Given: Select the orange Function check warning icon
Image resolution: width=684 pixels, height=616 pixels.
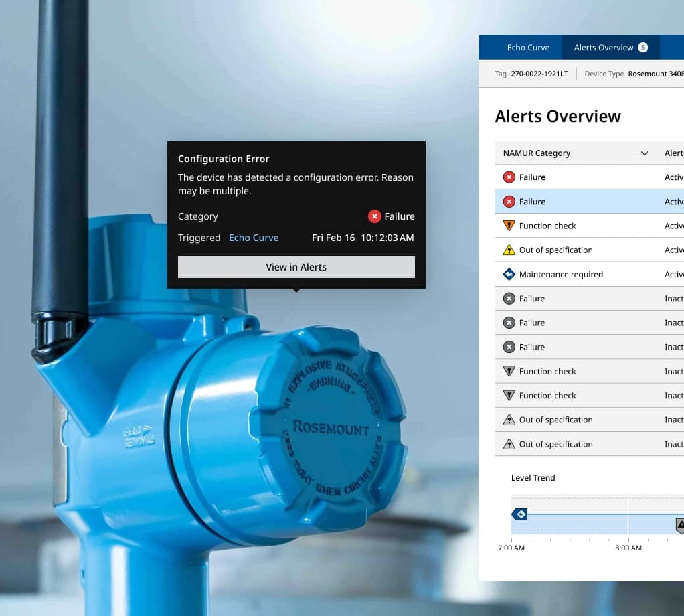Looking at the screenshot, I should point(509,226).
